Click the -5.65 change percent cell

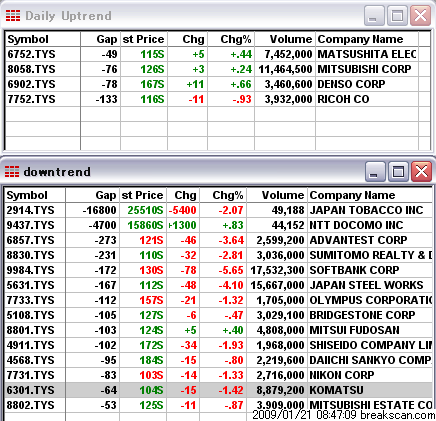point(231,270)
